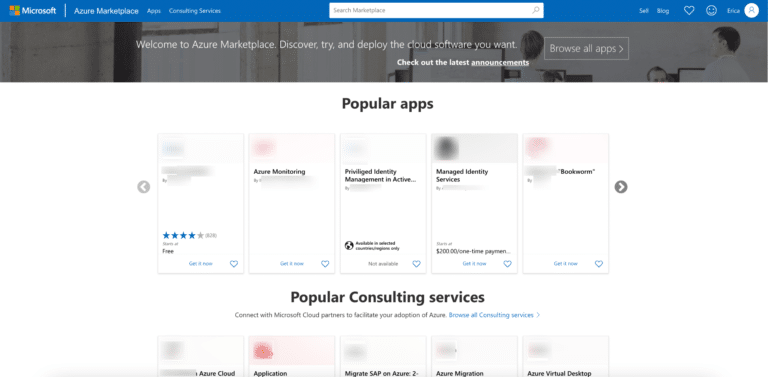768x377 pixels.
Task: Open the Azure Marketplace home link
Action: coord(106,11)
